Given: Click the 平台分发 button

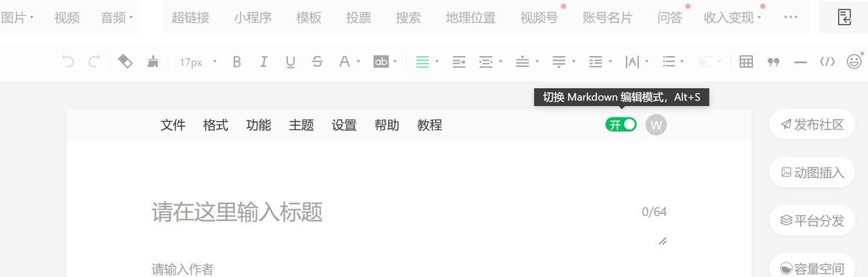Looking at the screenshot, I should (x=812, y=221).
